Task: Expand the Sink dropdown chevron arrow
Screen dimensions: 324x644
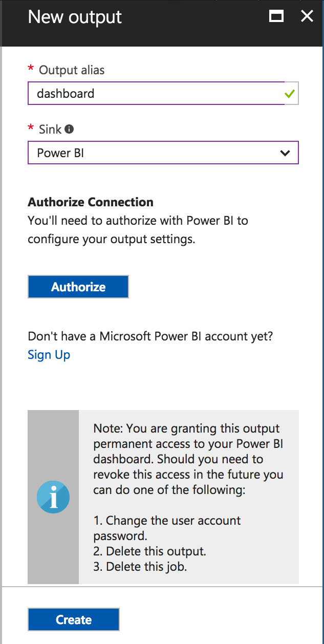Action: 285,153
